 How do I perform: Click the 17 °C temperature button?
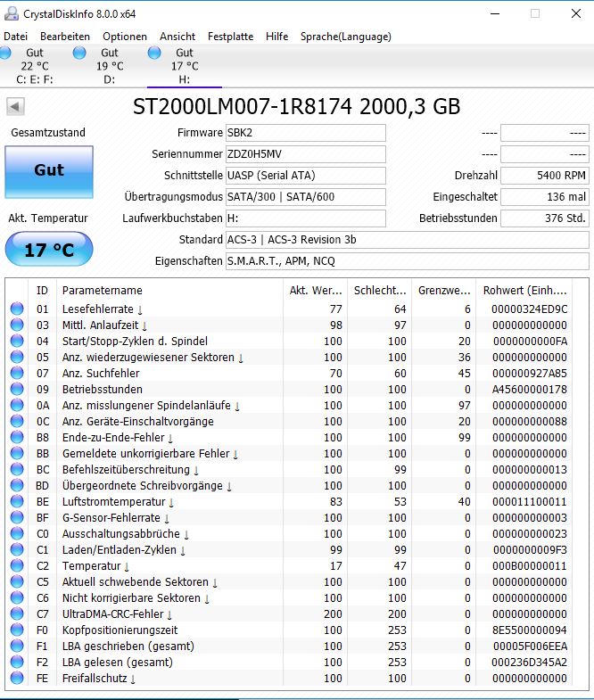point(49,249)
